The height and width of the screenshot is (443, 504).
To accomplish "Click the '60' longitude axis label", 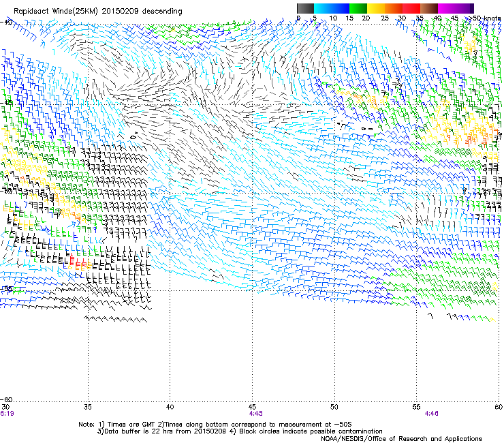I will (499, 408).
